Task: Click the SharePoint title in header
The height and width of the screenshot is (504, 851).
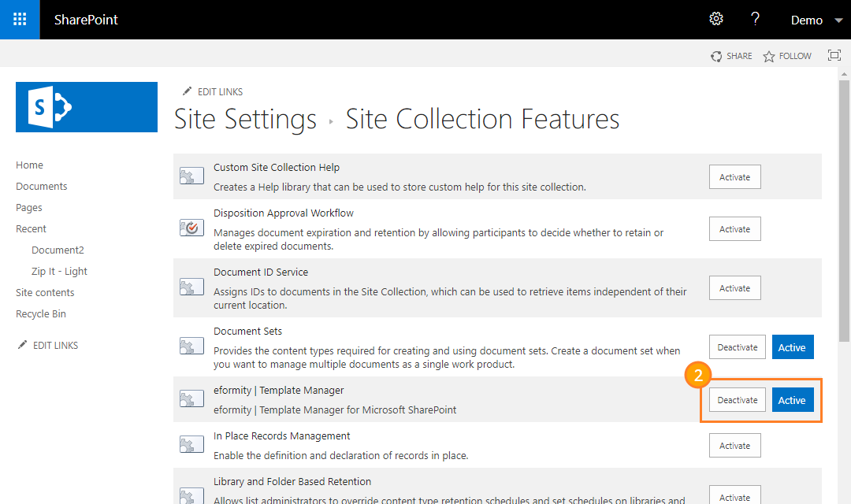Action: point(86,20)
